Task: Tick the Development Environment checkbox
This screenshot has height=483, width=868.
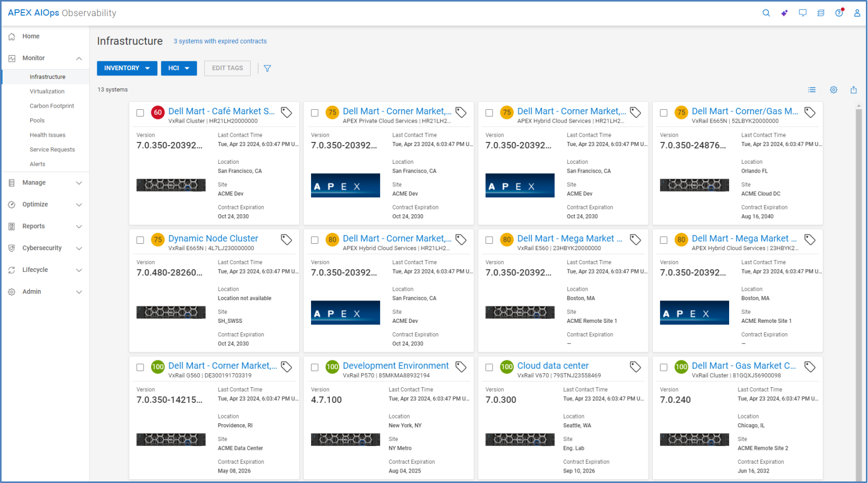Action: click(315, 368)
